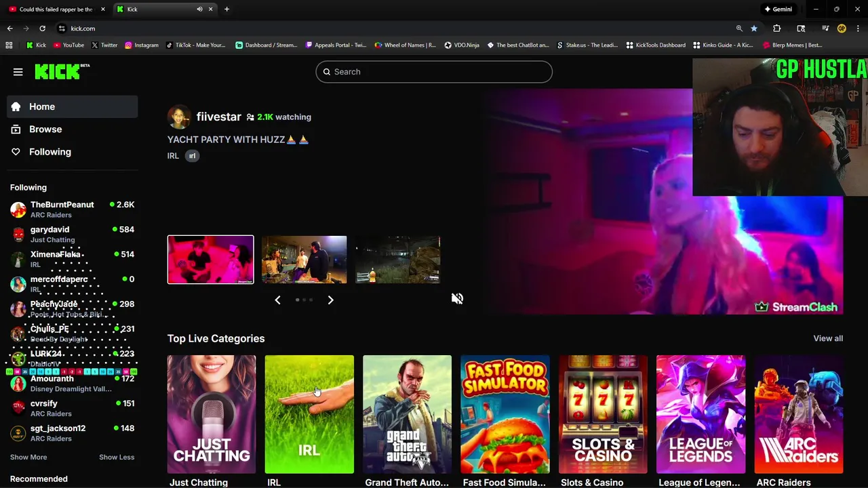Open TheBurntPeanut in Following list
This screenshot has height=488, width=868.
coord(73,209)
